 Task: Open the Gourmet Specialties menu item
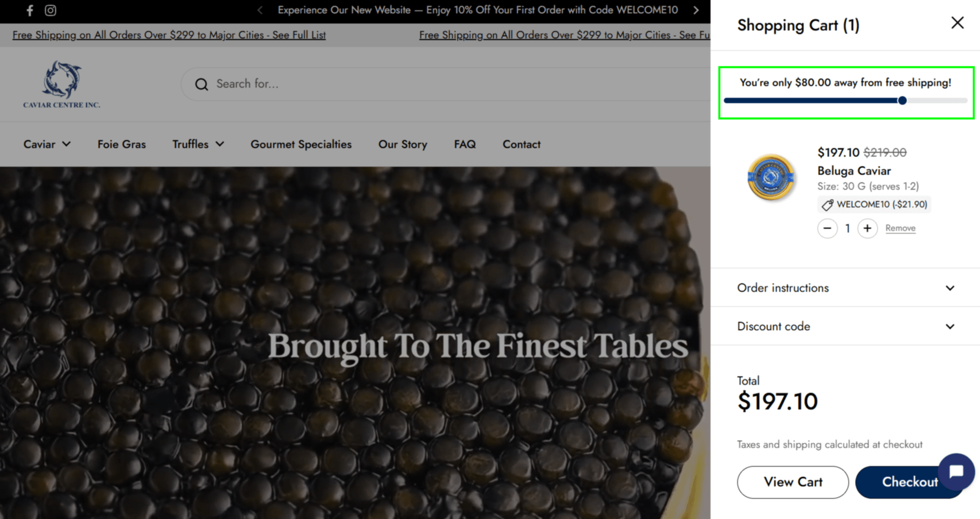click(301, 144)
